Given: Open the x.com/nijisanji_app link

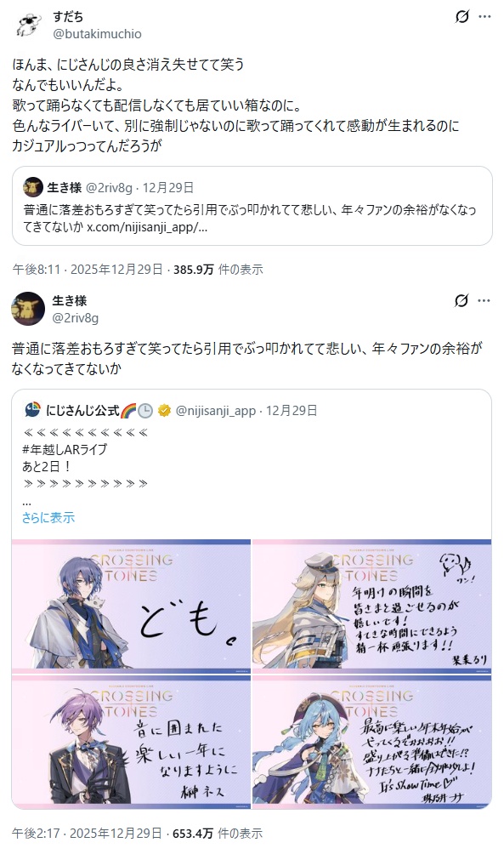Looking at the screenshot, I should pos(147,227).
